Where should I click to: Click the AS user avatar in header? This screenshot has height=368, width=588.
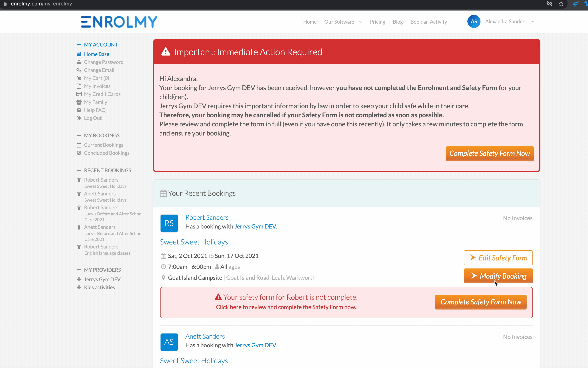[473, 21]
